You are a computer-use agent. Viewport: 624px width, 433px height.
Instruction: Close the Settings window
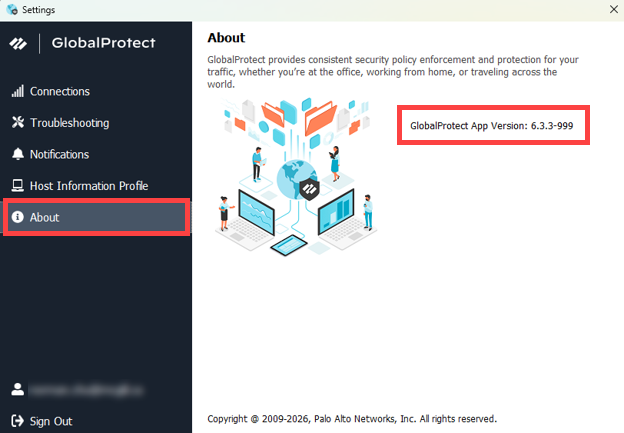614,9
